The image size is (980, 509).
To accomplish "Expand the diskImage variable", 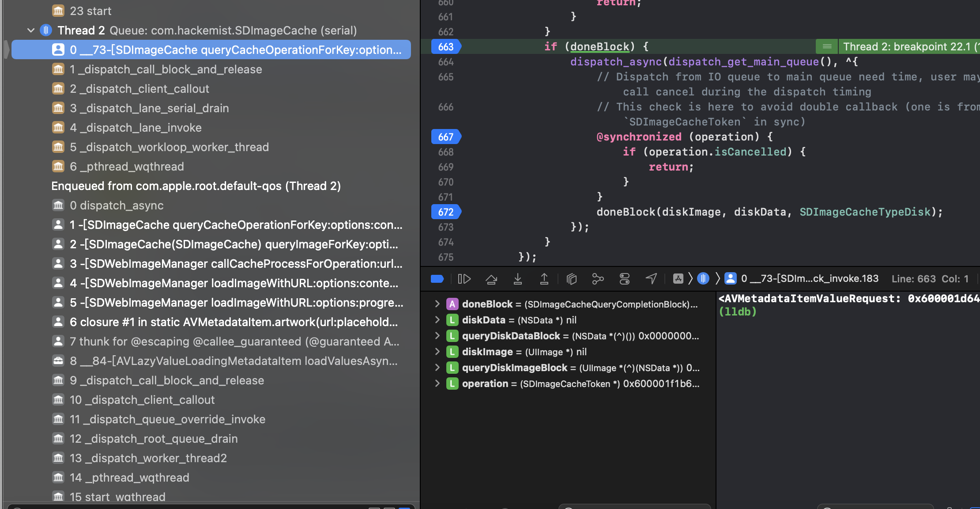I will 437,352.
